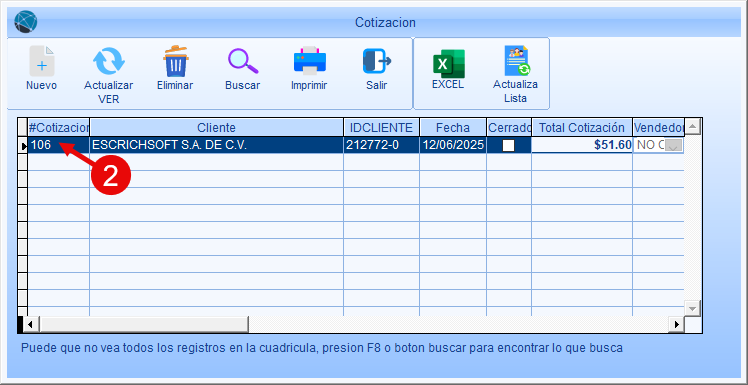Delete record with Eliminar trash icon
This screenshot has height=385, width=748.
175,61
